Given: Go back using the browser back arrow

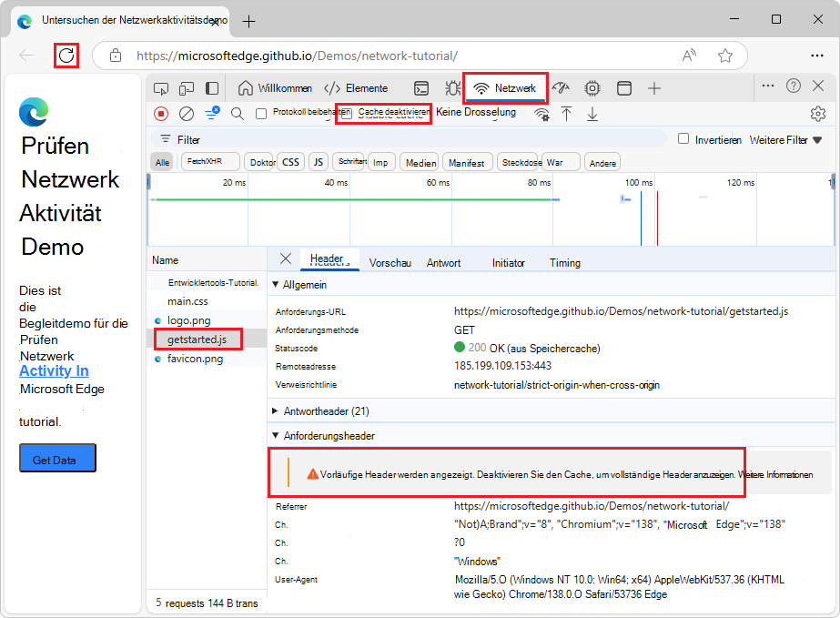Looking at the screenshot, I should (26, 56).
